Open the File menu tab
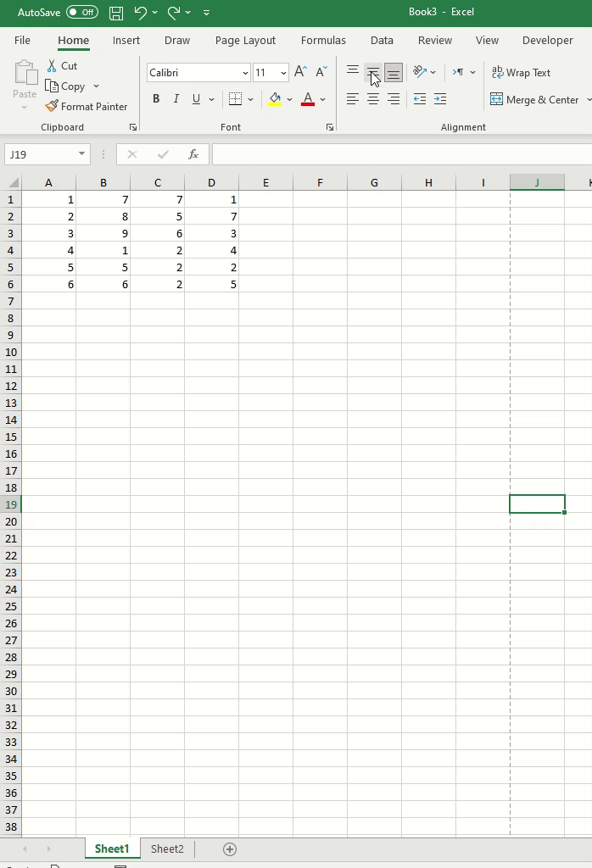592x868 pixels. coord(22,41)
